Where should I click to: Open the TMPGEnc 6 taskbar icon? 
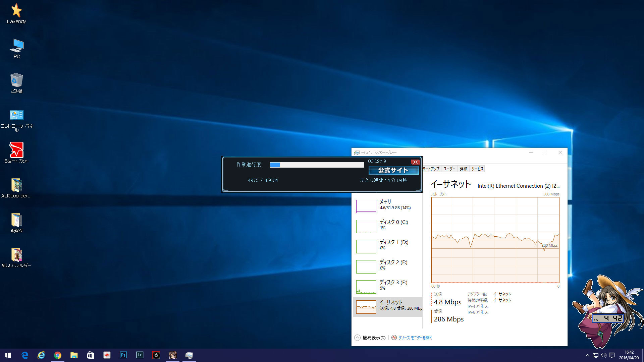pyautogui.click(x=156, y=355)
